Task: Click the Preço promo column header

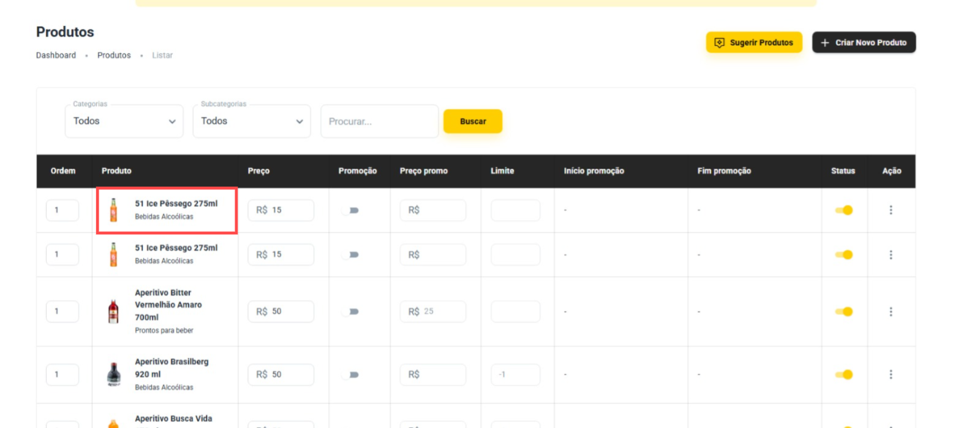Action: [424, 171]
